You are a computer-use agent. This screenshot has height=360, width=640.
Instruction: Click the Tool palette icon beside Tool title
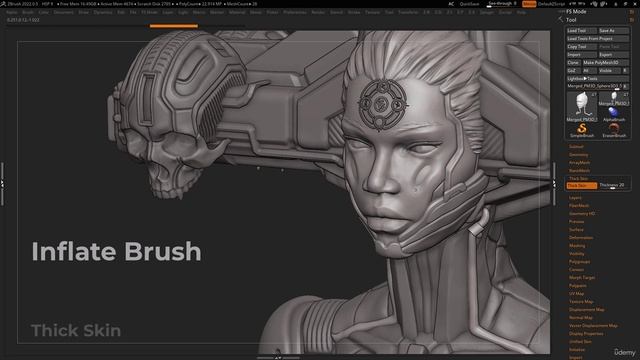click(x=560, y=20)
